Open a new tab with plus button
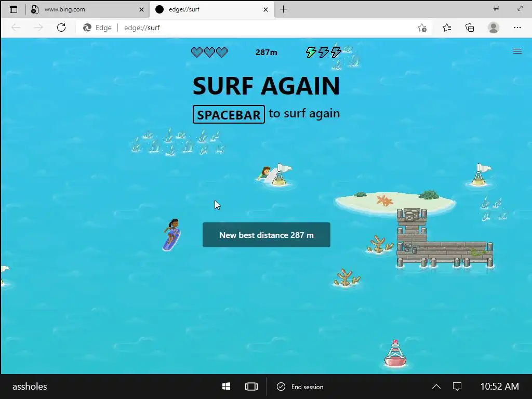This screenshot has width=532, height=399. point(283,9)
